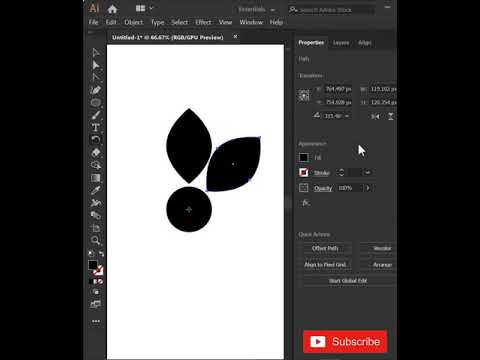The image size is (480, 360).
Task: Click the Home icon
Action: (x=112, y=9)
